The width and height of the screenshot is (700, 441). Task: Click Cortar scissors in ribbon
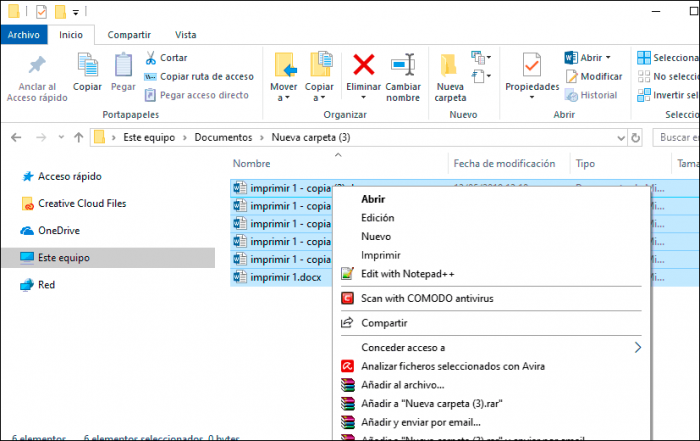(166, 58)
